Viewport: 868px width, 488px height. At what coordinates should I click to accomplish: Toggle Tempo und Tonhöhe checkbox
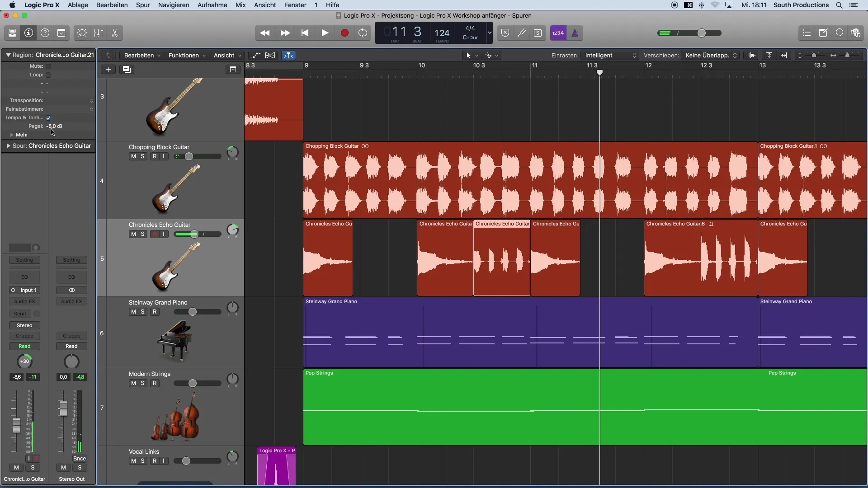coord(48,117)
